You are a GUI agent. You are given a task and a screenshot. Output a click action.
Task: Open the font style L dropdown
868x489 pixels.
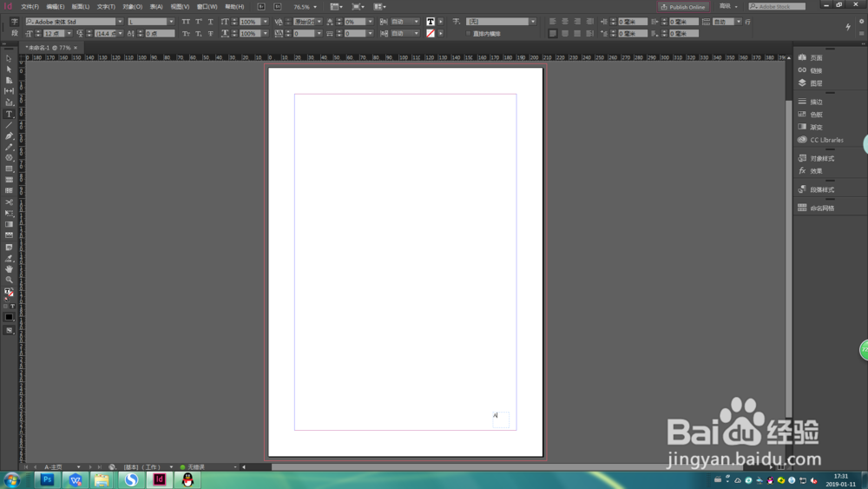171,22
